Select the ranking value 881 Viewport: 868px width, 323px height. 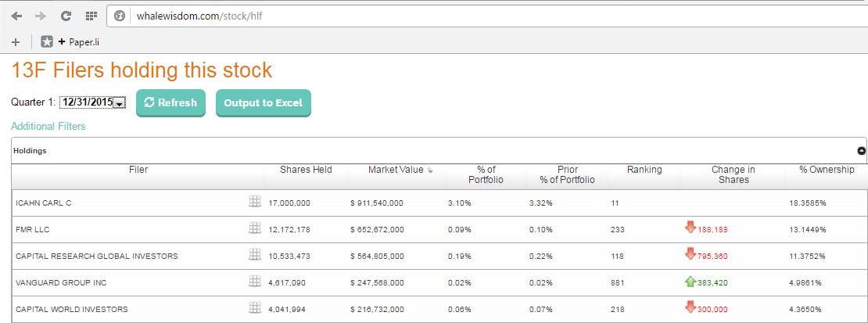[618, 282]
